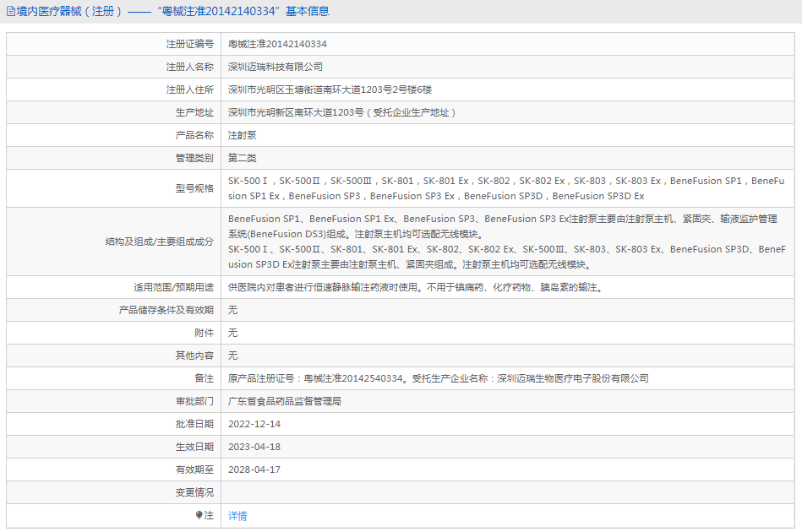Click the registrant address value 玉塘街道南环大道1203号
Screen dimensions: 802x532
330,90
